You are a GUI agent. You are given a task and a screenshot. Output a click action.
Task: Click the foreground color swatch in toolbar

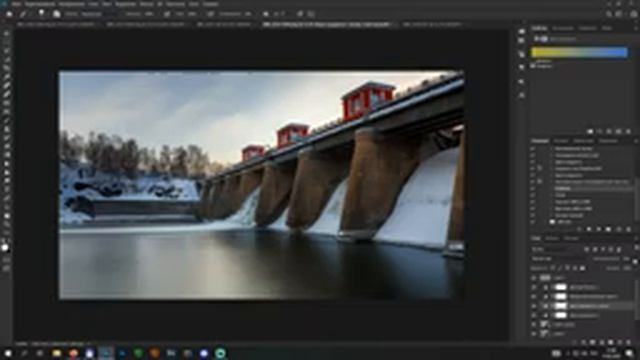(4, 247)
